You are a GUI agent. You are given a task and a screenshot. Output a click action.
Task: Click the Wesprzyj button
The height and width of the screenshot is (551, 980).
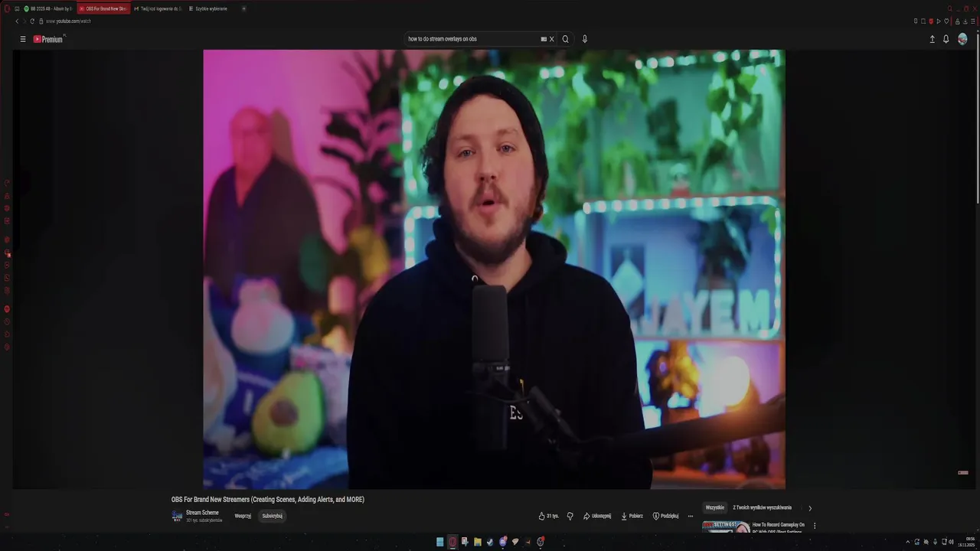[x=243, y=516]
